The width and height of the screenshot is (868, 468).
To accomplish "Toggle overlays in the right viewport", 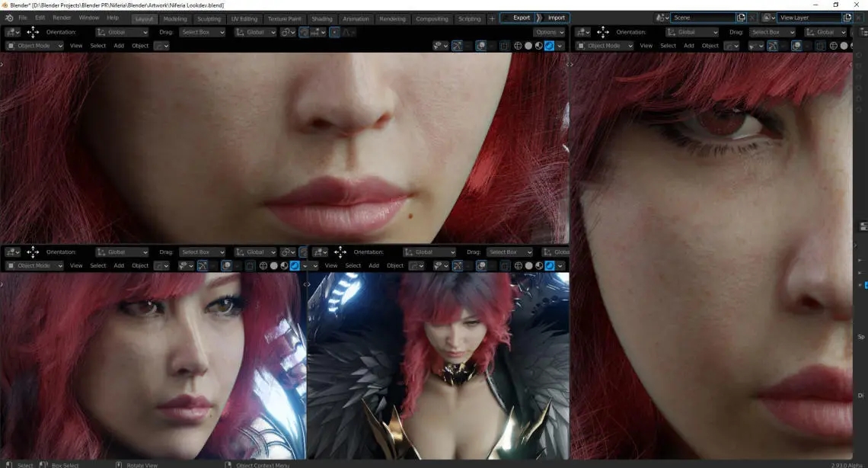I will click(796, 46).
